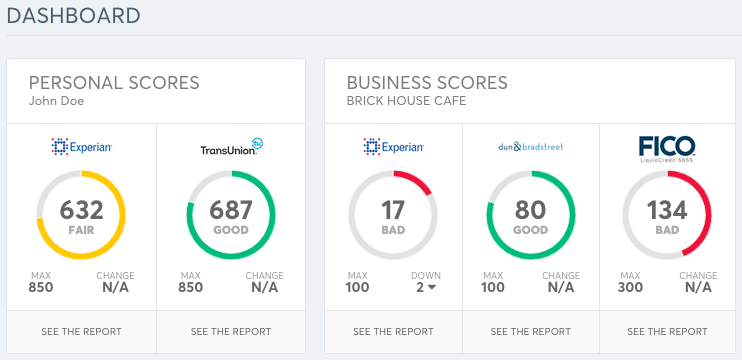Screen dimensions: 742x360
Task: Click the BUSINESS SCORES heading
Action: pos(427,83)
